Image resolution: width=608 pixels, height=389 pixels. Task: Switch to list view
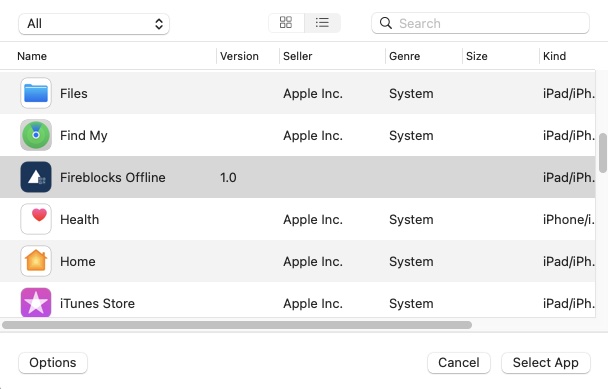pos(323,23)
